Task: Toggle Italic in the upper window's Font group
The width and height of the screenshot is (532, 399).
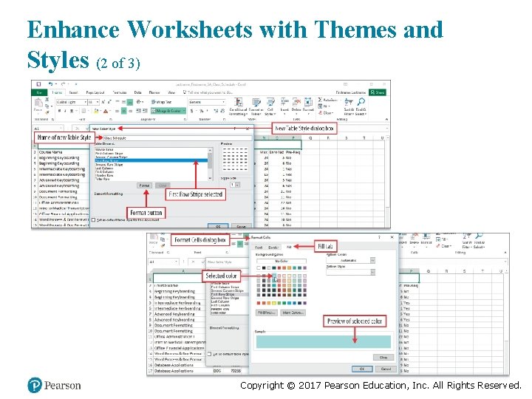Action: (65, 111)
